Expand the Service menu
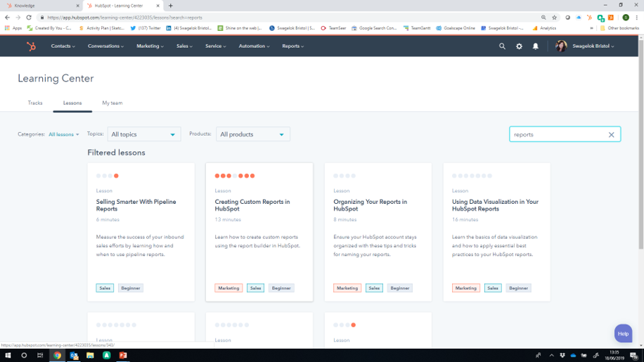The image size is (644, 362). pyautogui.click(x=216, y=46)
